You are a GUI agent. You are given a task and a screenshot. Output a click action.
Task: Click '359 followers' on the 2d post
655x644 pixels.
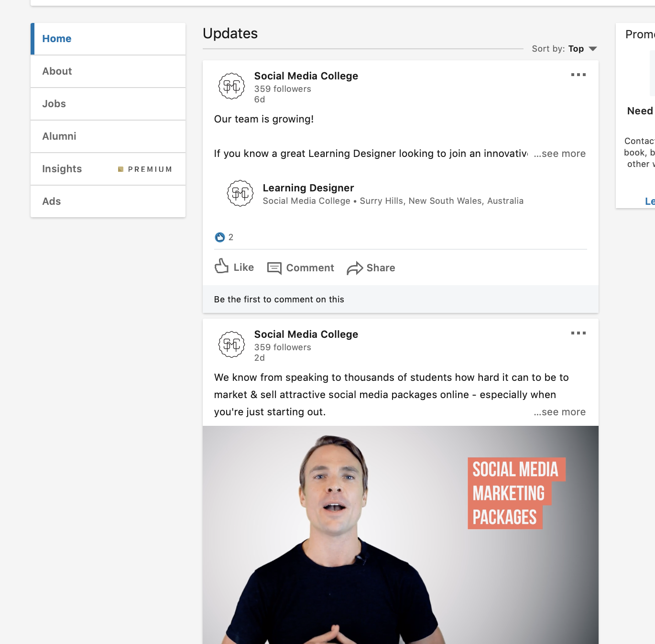[x=283, y=347]
